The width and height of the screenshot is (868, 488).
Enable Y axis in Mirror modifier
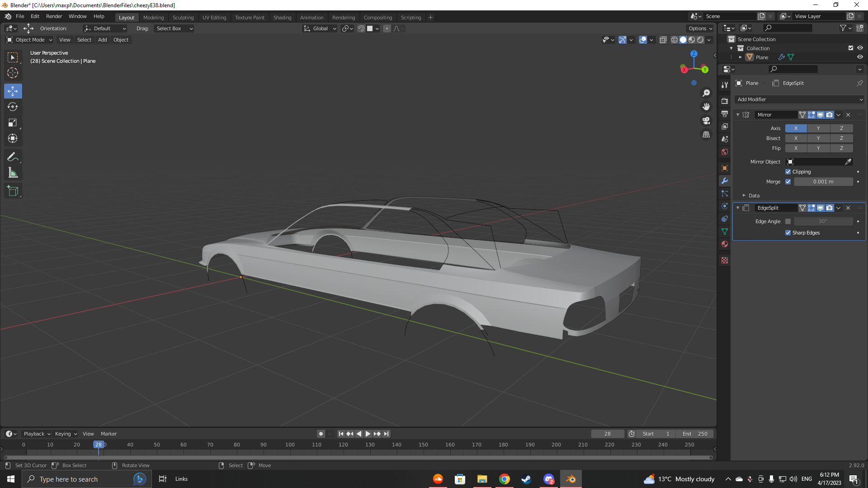pos(818,128)
